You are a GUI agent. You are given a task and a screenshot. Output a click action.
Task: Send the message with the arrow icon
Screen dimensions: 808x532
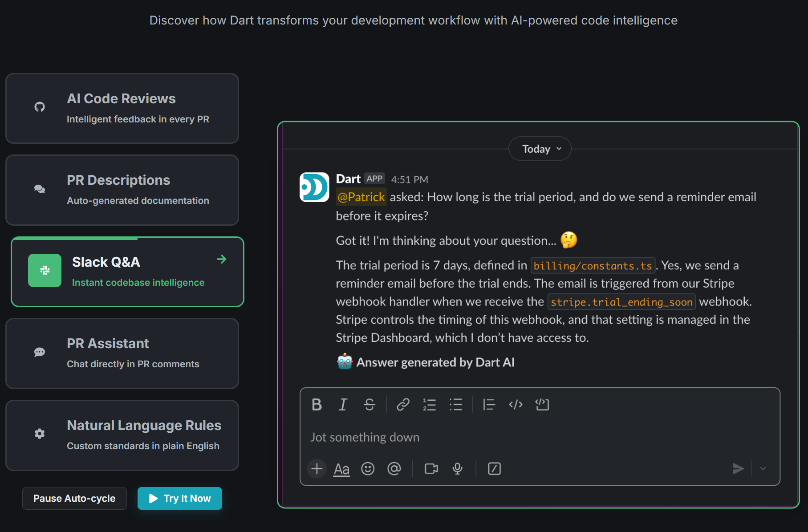coord(738,468)
